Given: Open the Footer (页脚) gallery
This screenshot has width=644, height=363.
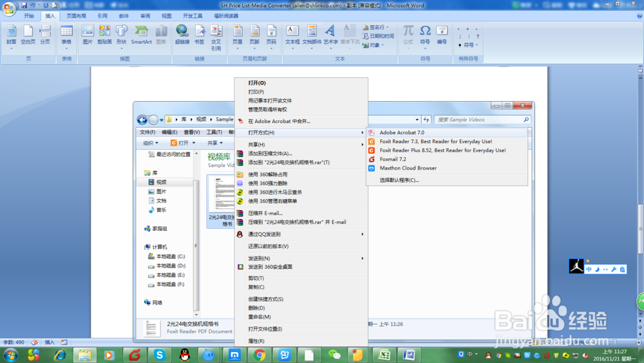Looking at the screenshot, I should tap(254, 35).
